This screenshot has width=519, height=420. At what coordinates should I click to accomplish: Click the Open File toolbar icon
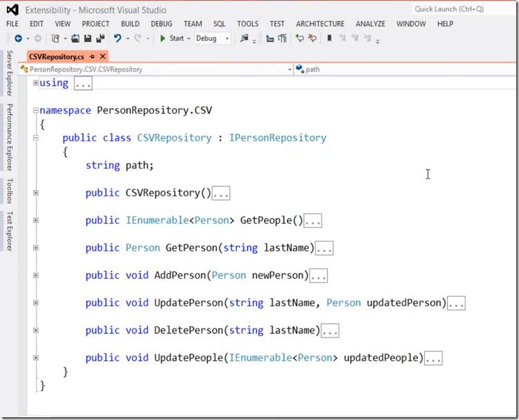click(76, 38)
